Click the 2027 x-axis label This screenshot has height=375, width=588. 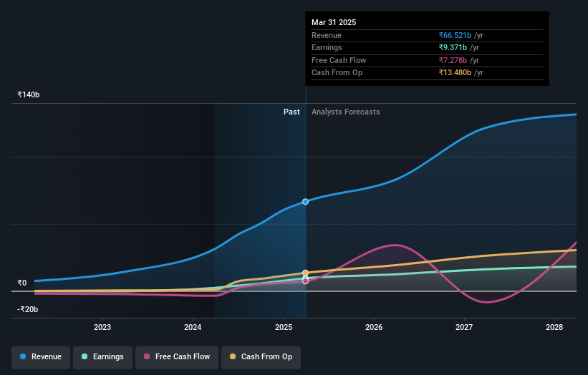coord(464,328)
